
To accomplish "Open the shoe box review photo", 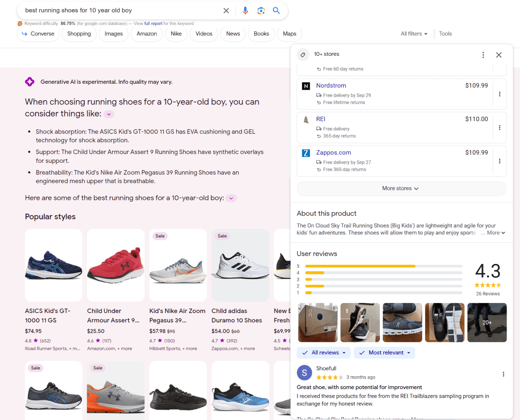I will (x=318, y=322).
